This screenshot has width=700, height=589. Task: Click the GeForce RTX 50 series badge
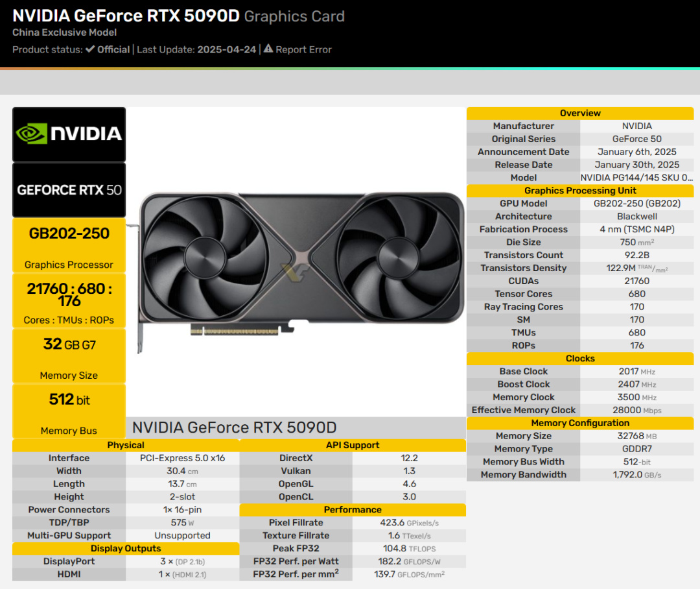69,190
